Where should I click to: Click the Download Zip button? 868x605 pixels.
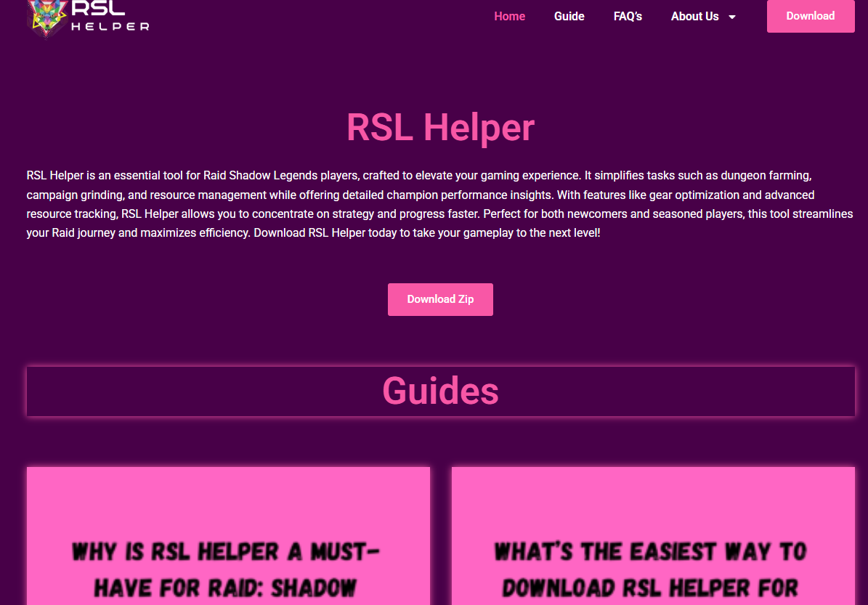point(440,299)
